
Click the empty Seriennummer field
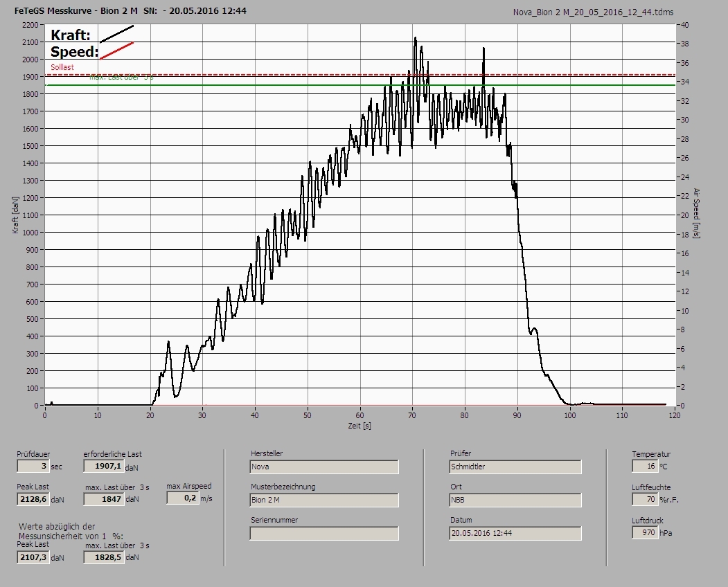click(x=324, y=534)
